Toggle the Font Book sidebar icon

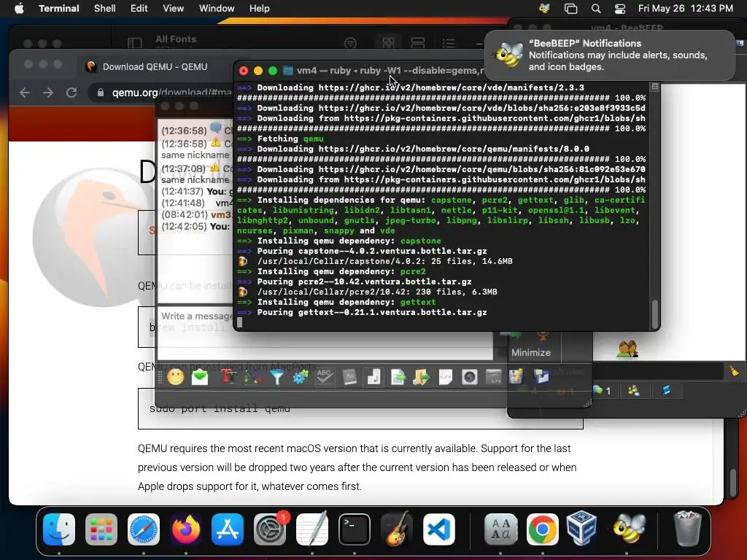(135, 43)
